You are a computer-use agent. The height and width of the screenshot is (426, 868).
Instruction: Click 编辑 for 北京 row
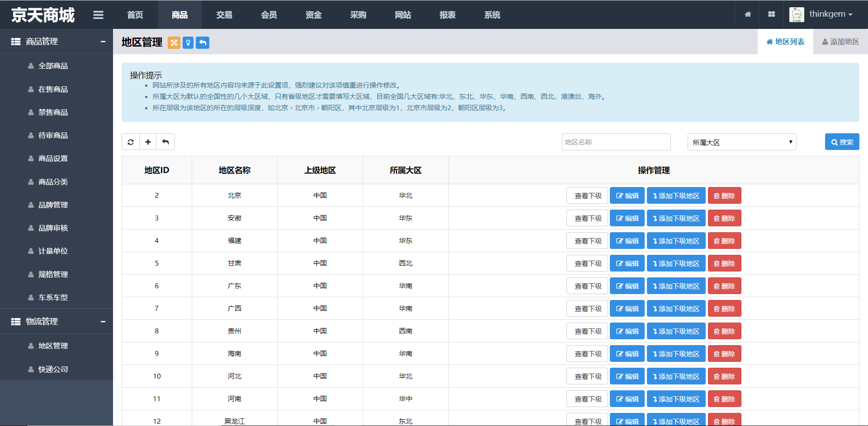(x=627, y=196)
